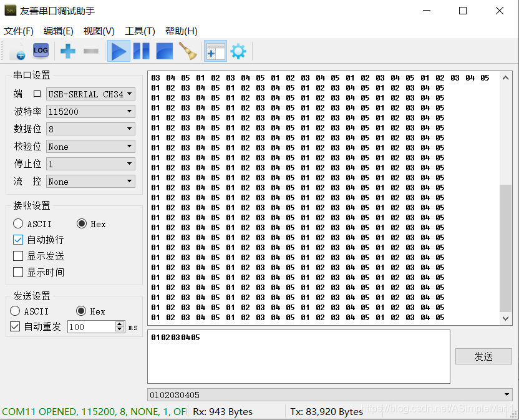Click the 发送 send button
Screen dimensions: 519x420
[483, 357]
